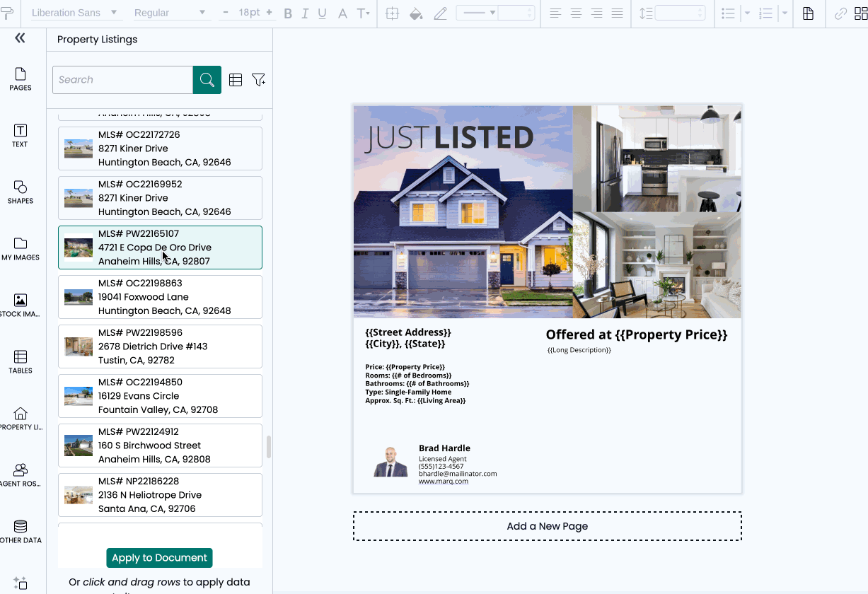Click the sparkle icon below Other Data

[x=21, y=583]
